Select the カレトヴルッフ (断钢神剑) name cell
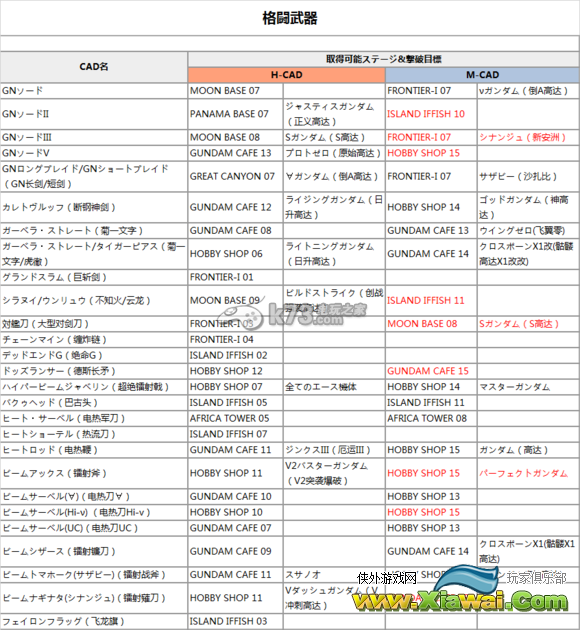The width and height of the screenshot is (580, 630). [94, 207]
